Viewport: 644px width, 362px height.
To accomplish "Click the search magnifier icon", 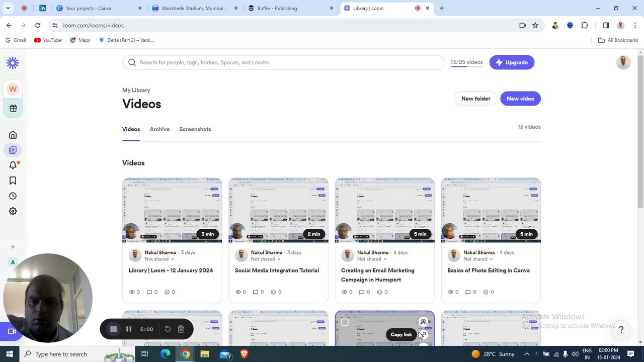I will pos(132,62).
